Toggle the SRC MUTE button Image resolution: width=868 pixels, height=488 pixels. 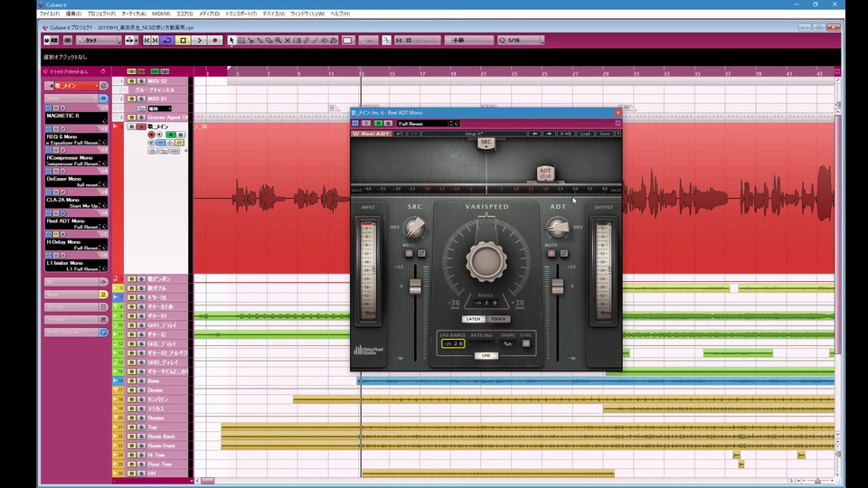pos(409,253)
